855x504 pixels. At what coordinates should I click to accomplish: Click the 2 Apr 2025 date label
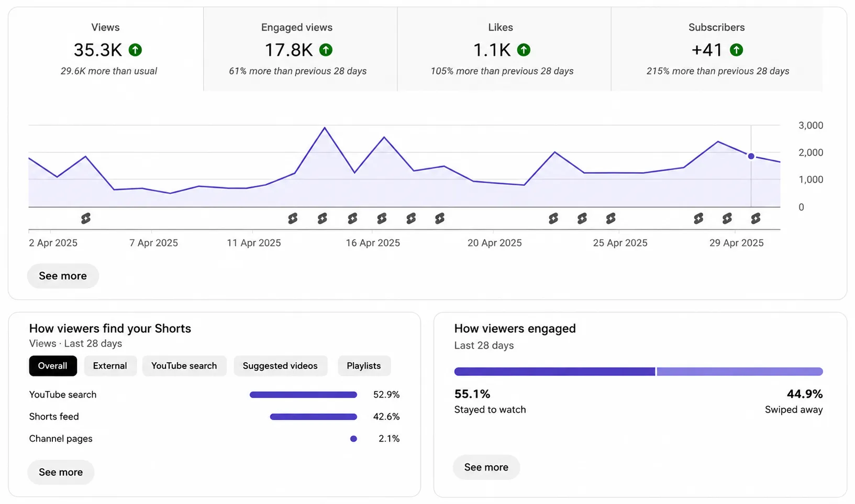[x=53, y=243]
